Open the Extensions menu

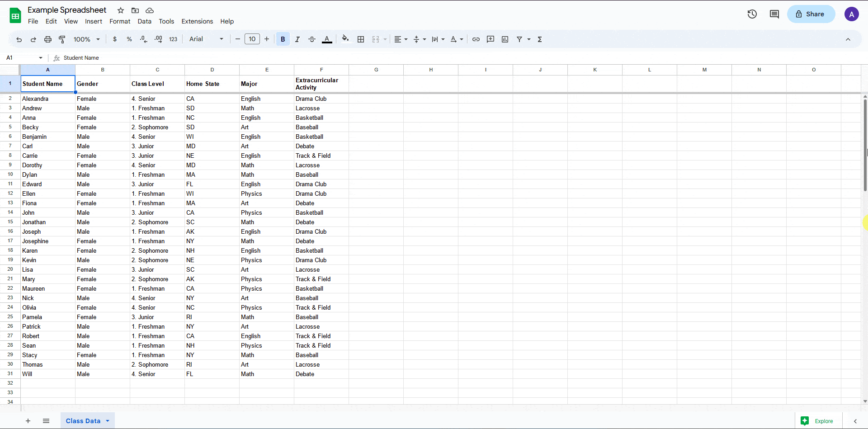(x=197, y=21)
